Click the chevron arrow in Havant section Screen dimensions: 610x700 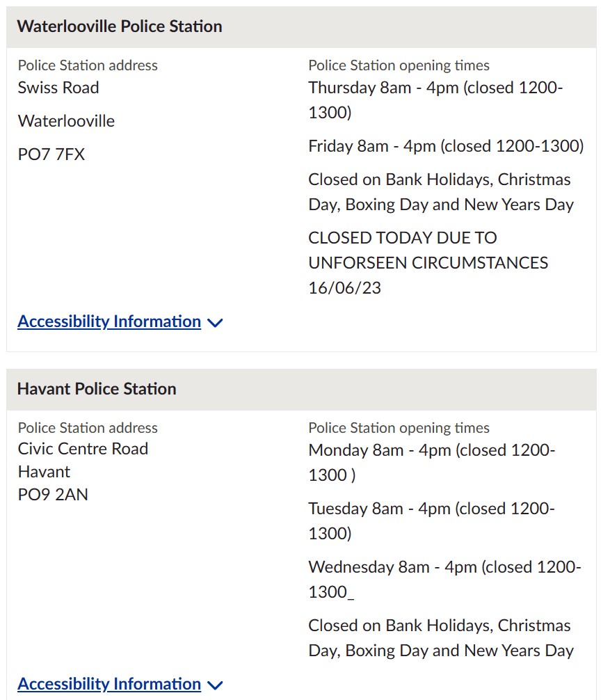click(x=215, y=685)
